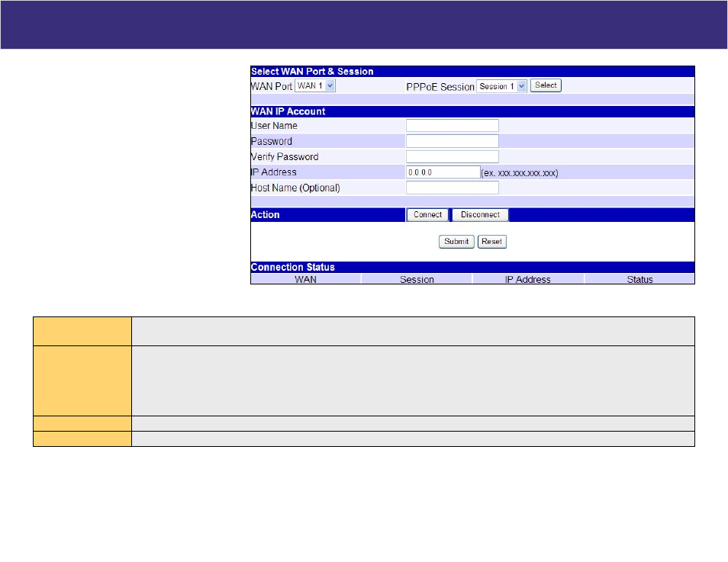
Task: Click the Connection Status heading
Action: pyautogui.click(x=292, y=268)
